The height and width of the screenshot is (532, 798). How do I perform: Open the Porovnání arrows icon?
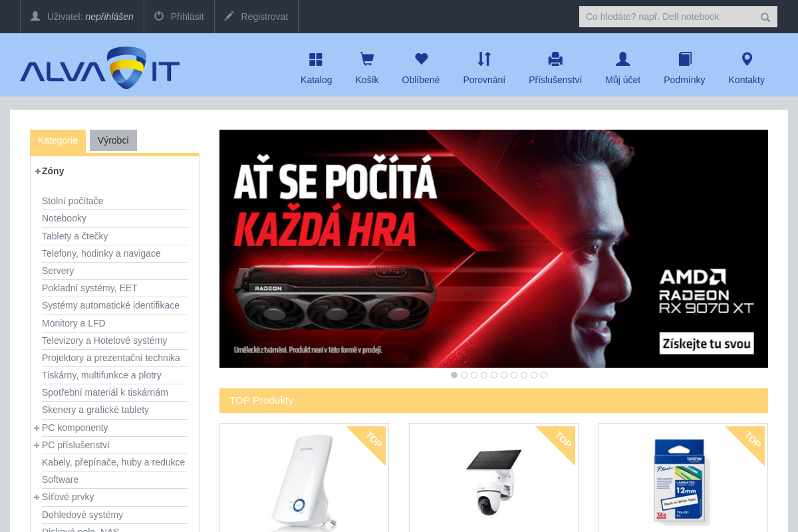tap(484, 59)
